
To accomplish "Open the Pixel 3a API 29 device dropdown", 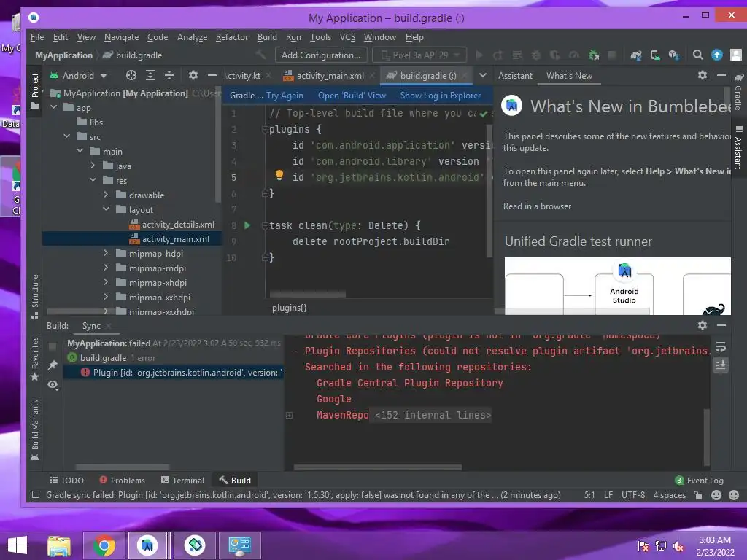I will click(x=419, y=55).
